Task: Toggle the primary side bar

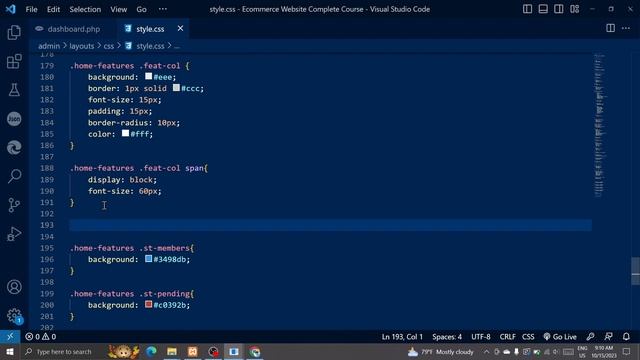Action: [527, 9]
